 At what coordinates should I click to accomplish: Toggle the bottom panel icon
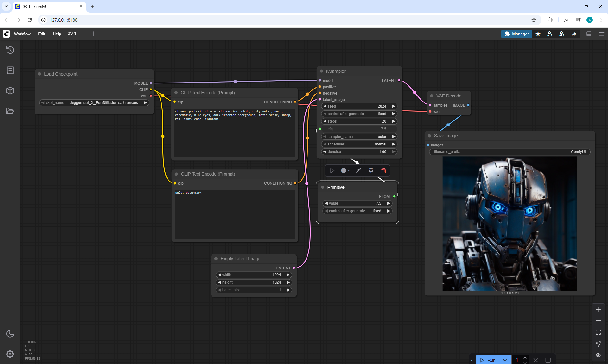589,34
